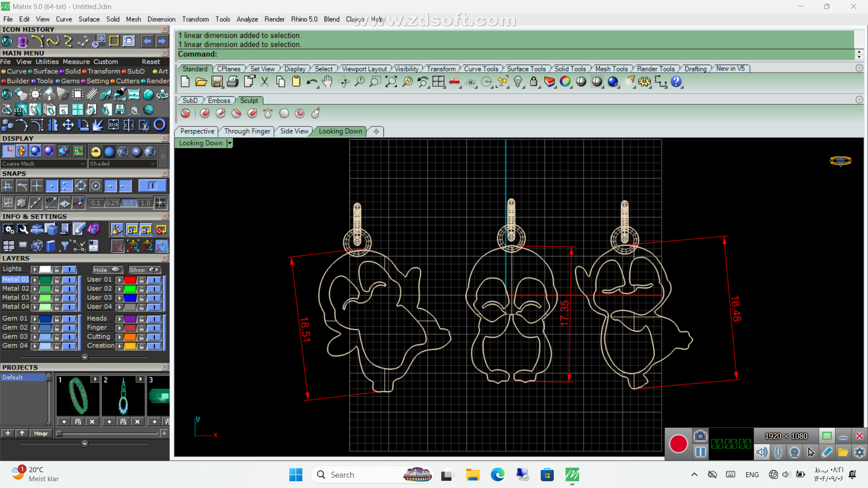Expand the Coarse Mesh dropdown
The image size is (868, 488).
[x=83, y=164]
